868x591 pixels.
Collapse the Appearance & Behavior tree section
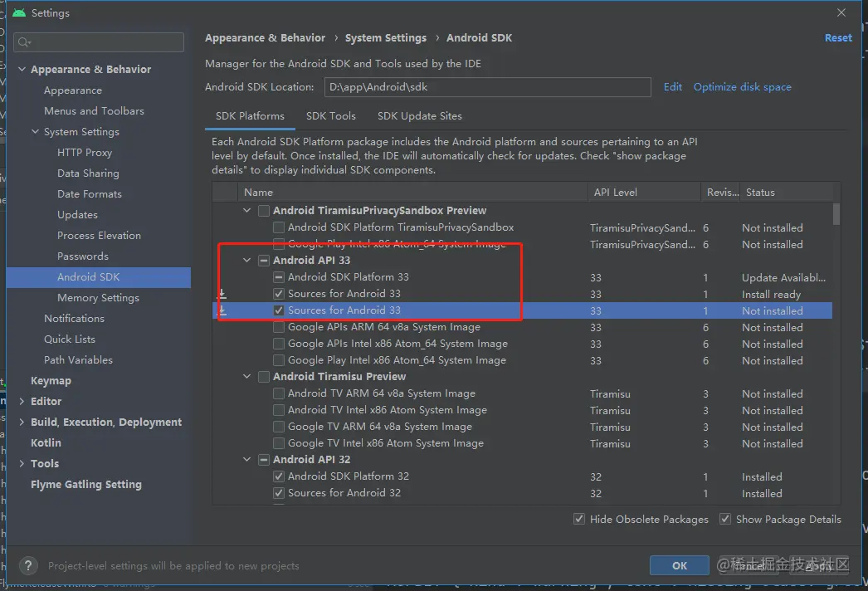pos(22,69)
